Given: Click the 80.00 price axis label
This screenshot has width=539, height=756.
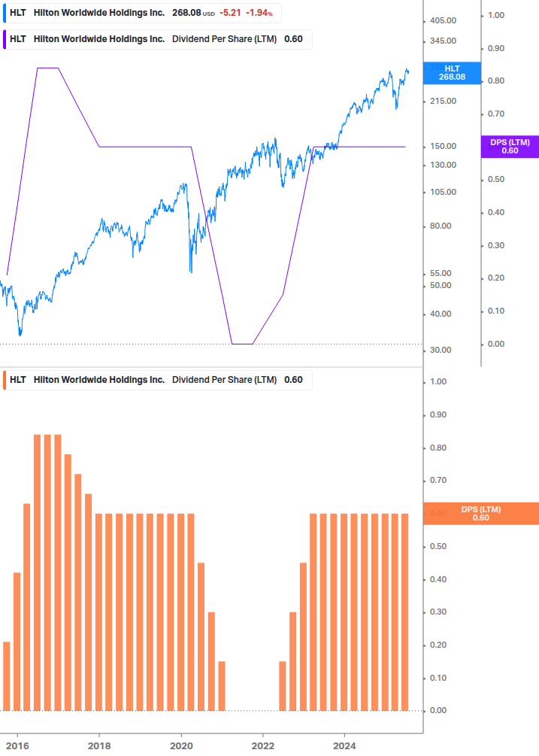Looking at the screenshot, I should coord(441,226).
